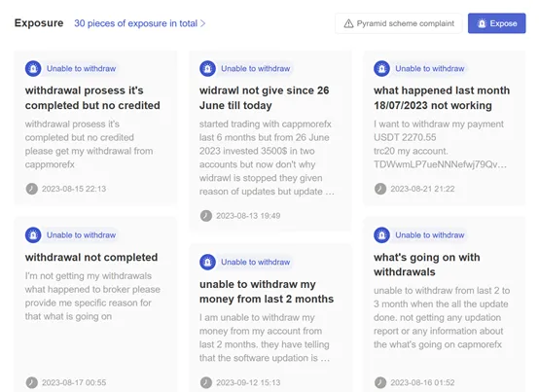Click the siren icon on the what happened last month card
The width and height of the screenshot is (539, 392).
(381, 68)
